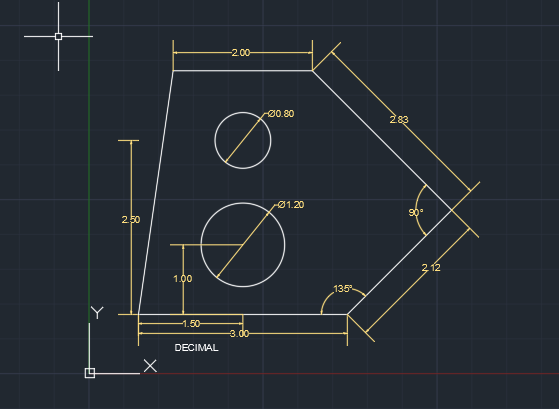The image size is (559, 409).
Task: Click the DECIMAL text label
Action: 196,348
